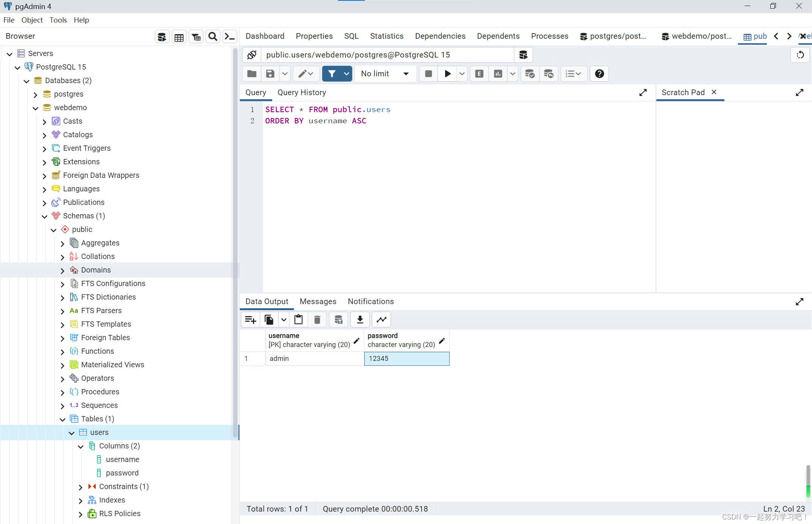This screenshot has height=524, width=812.
Task: Click the Download results icon
Action: 360,320
